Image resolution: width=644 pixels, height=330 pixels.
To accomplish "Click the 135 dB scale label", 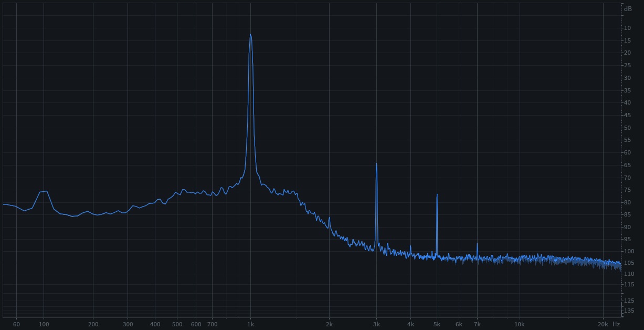I will point(629,311).
